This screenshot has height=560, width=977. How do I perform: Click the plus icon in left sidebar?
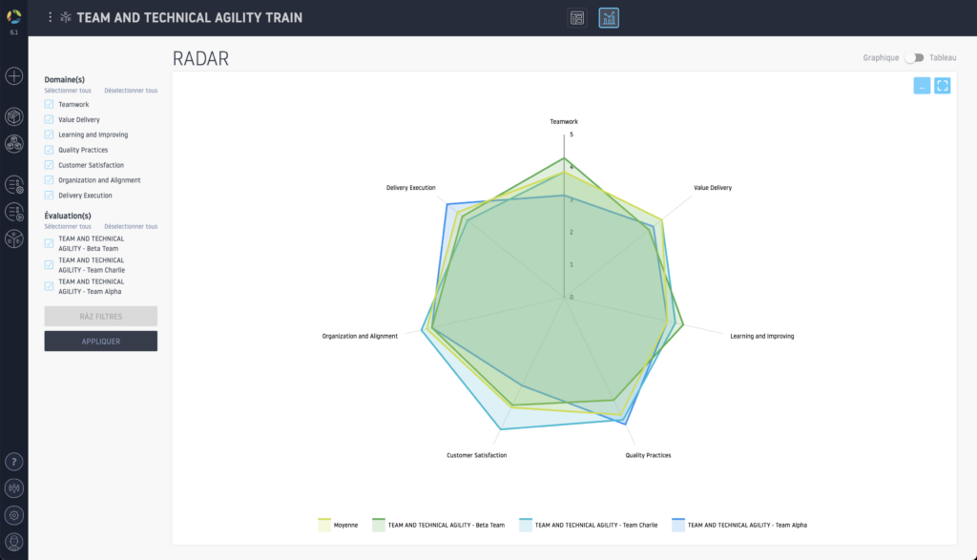click(x=14, y=75)
